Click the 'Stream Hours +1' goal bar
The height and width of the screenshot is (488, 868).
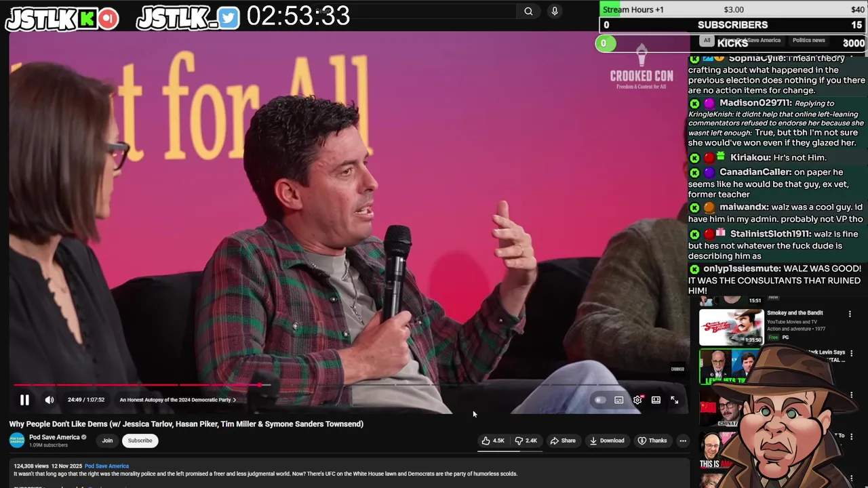pos(732,9)
